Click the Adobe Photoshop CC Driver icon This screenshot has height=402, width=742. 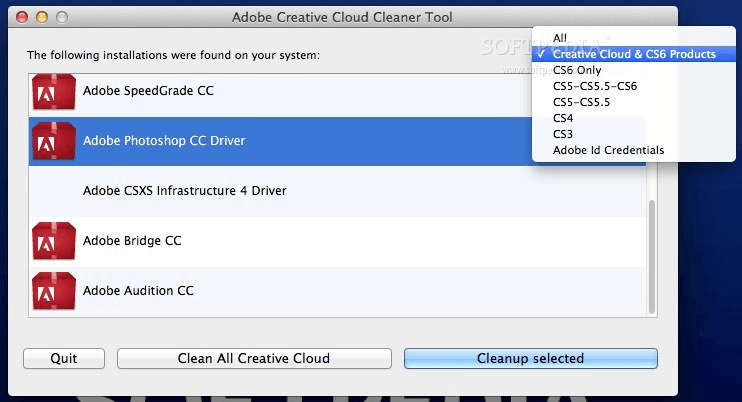54,141
